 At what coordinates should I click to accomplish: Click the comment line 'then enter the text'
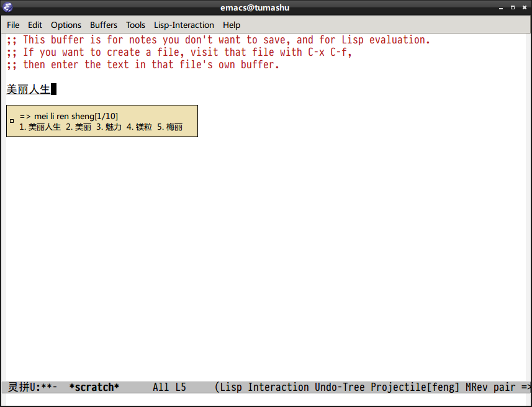tap(143, 65)
